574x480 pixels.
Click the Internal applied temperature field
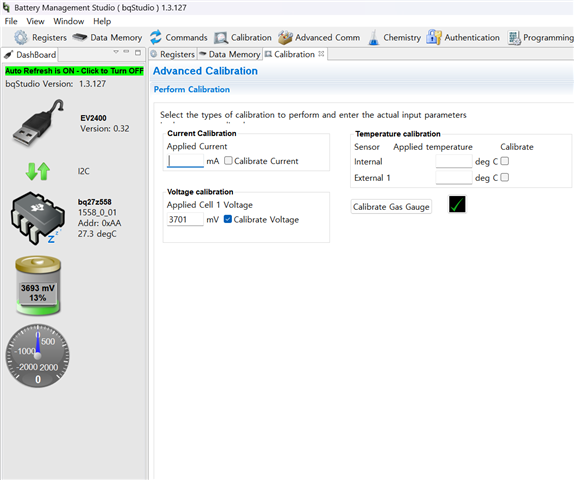pyautogui.click(x=454, y=161)
